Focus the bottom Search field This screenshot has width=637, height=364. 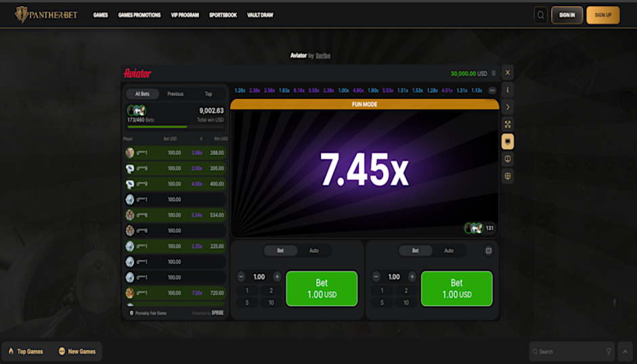coord(571,351)
